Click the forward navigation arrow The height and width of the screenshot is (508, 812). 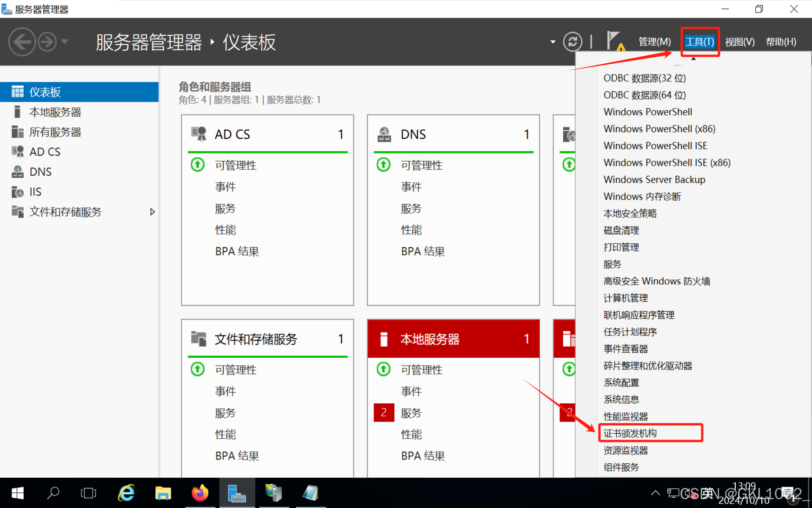[47, 42]
